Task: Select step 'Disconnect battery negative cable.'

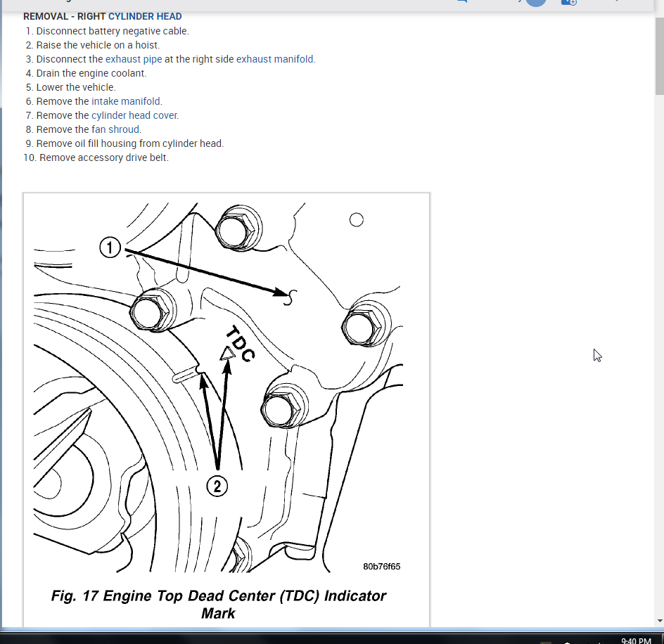Action: coord(113,32)
